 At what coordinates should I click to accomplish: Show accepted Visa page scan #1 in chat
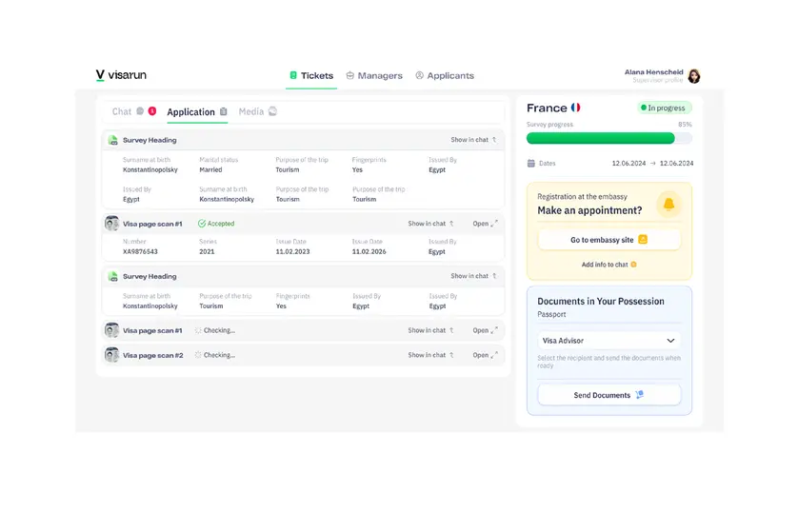(x=430, y=224)
